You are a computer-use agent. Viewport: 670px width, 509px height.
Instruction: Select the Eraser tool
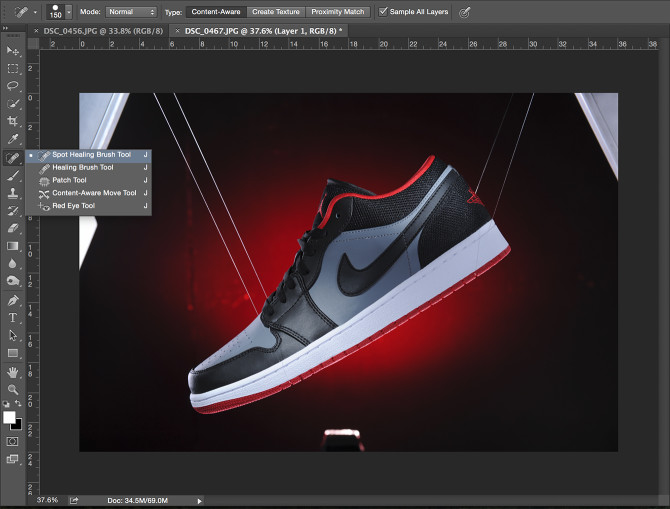13,228
